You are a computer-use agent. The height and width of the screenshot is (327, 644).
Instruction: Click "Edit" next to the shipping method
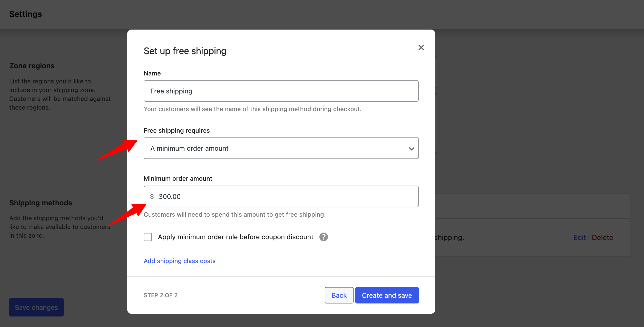click(580, 237)
